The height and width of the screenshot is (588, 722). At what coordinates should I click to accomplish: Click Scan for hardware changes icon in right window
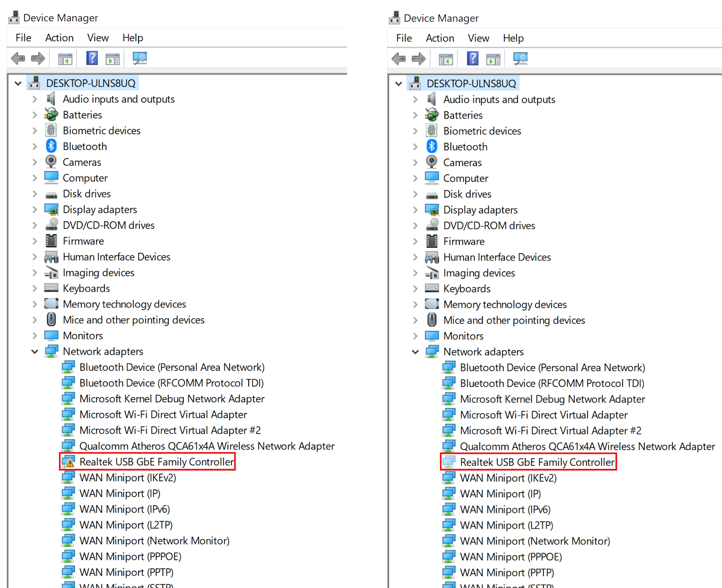(520, 59)
